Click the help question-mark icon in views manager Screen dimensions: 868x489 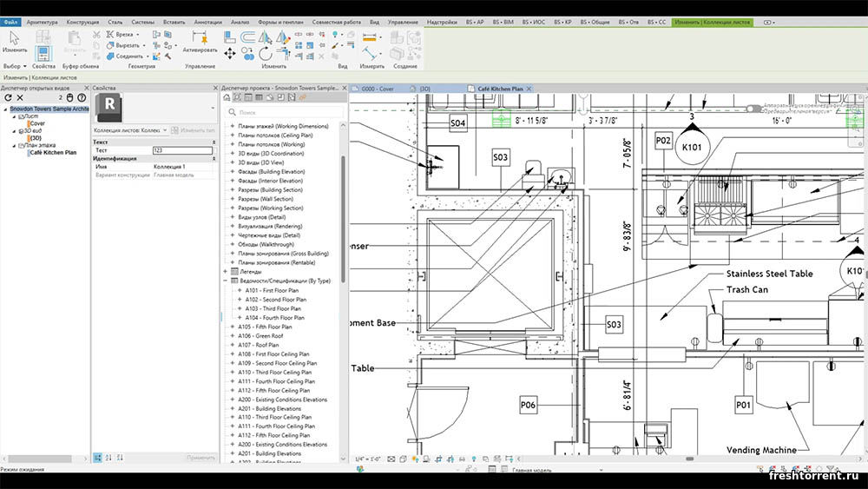82,98
